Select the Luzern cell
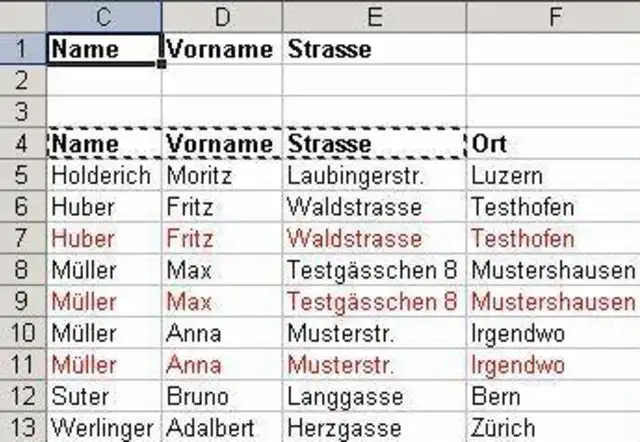The image size is (640, 442). [552, 175]
